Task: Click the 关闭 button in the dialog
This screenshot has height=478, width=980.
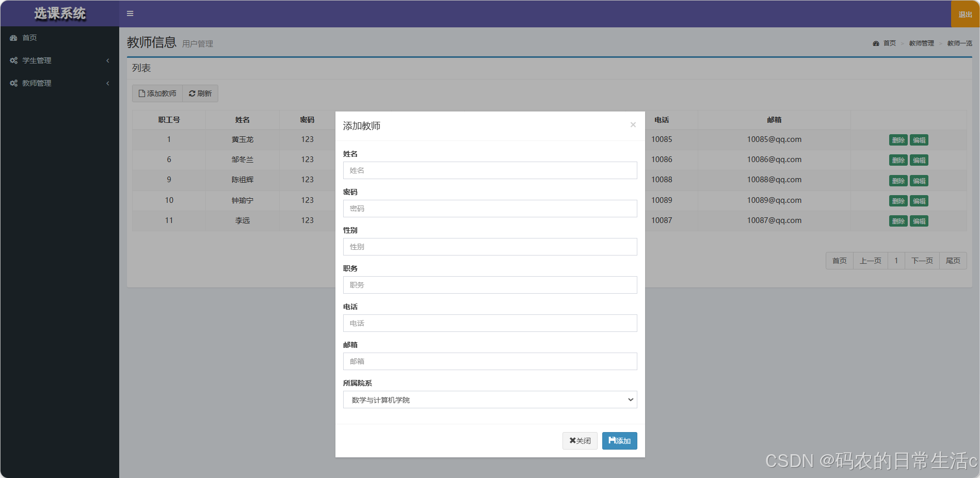Action: click(580, 440)
